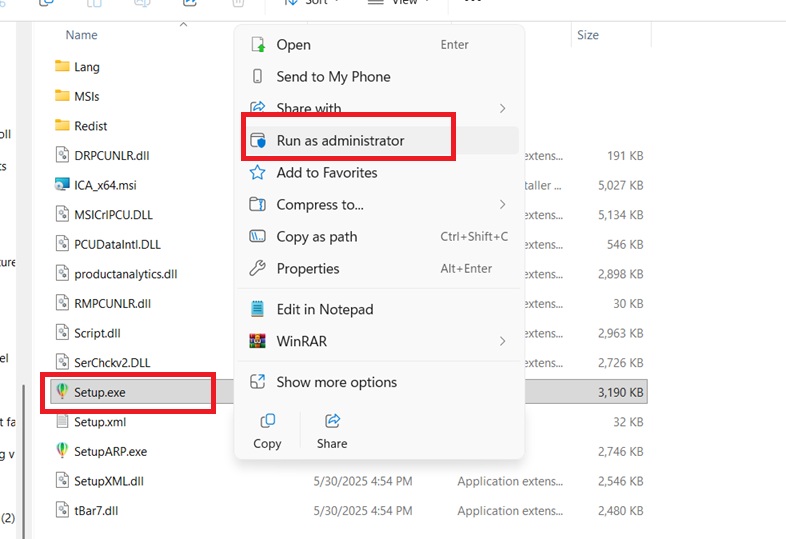The image size is (786, 539).
Task: Click Add to Favorites entry
Action: [379, 172]
